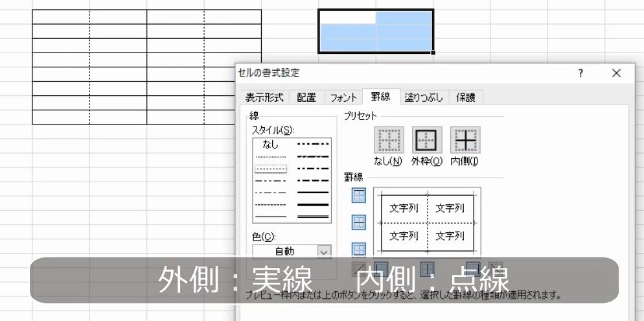Close the セルの書式設定 dialog
Viewport: 644px width, 321px height.
(616, 73)
